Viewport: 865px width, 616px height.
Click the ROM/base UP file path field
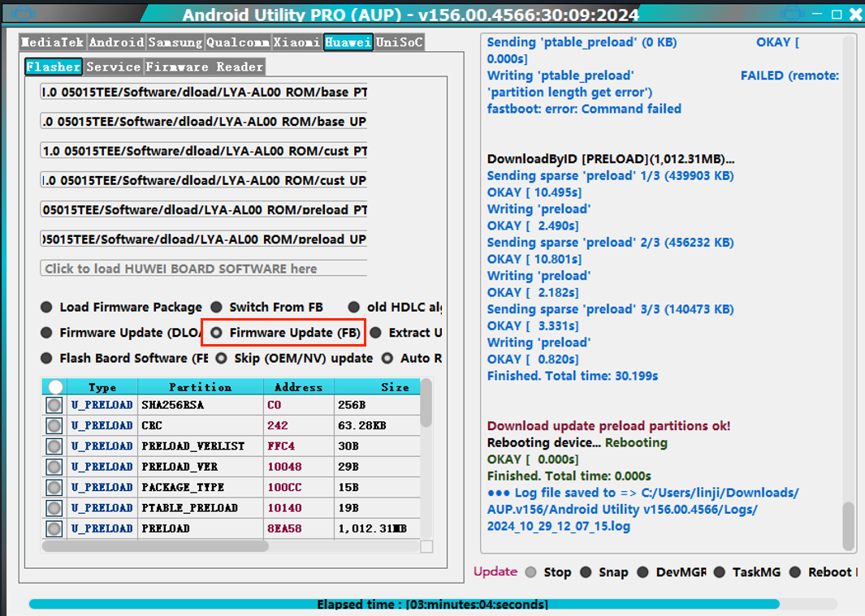point(204,121)
